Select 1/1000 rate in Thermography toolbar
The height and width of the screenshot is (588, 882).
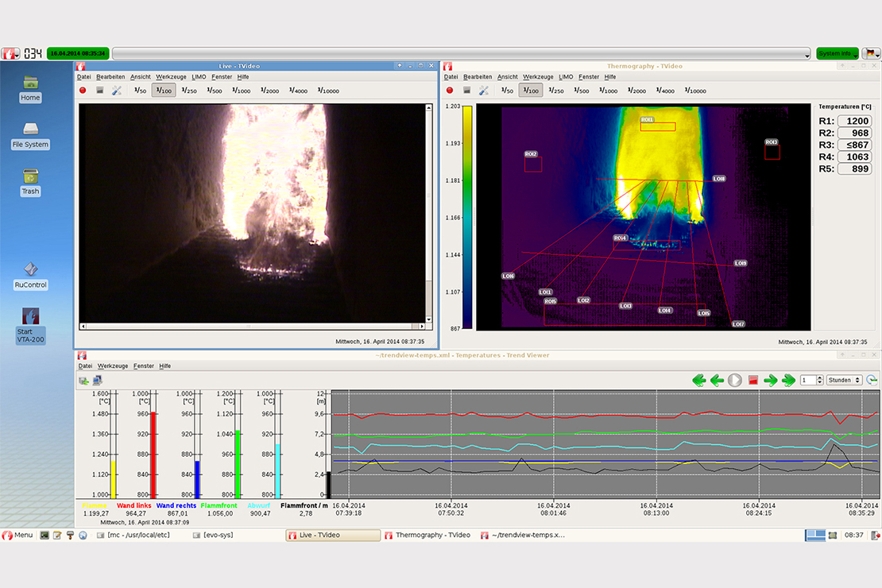click(608, 91)
